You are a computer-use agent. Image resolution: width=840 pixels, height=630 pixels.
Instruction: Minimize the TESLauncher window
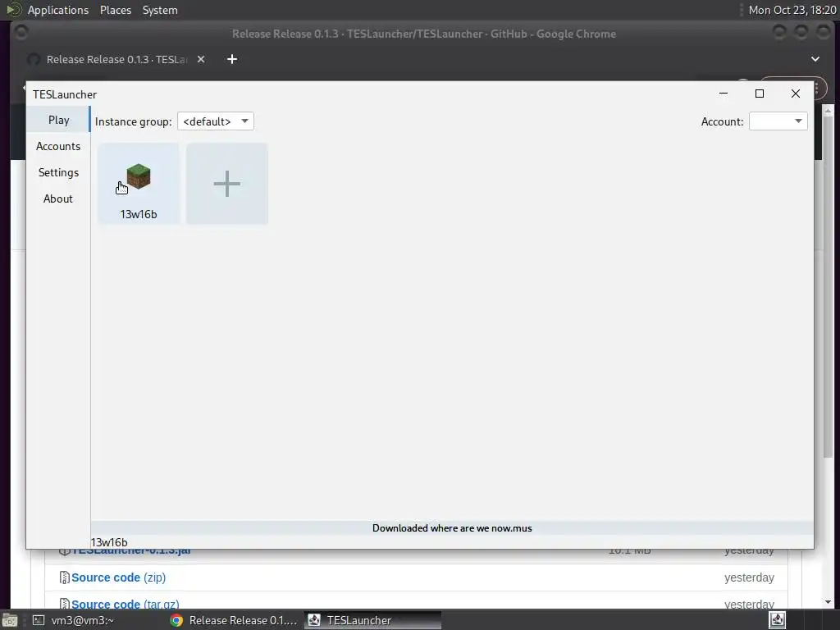point(724,94)
